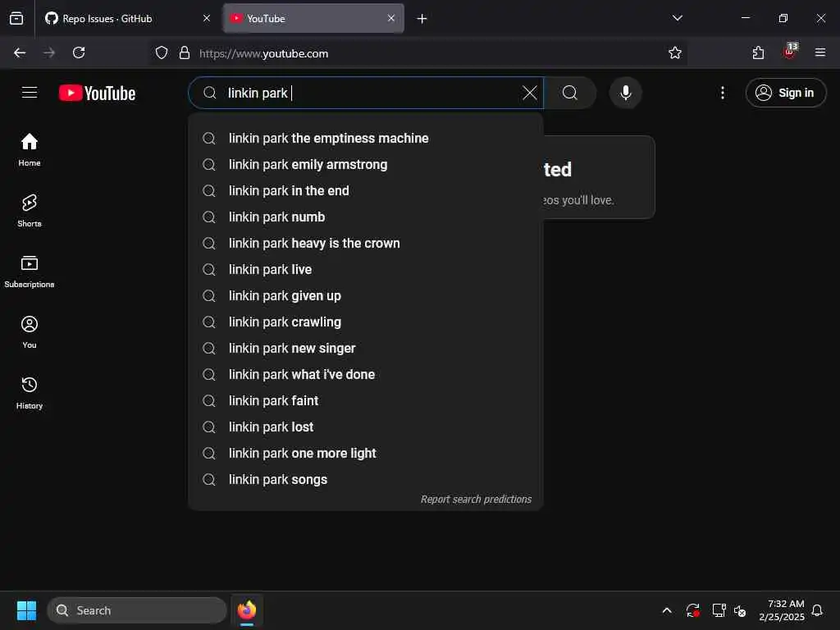Image resolution: width=840 pixels, height=630 pixels.
Task: Choose suggestion linkin park live
Action: (366, 269)
